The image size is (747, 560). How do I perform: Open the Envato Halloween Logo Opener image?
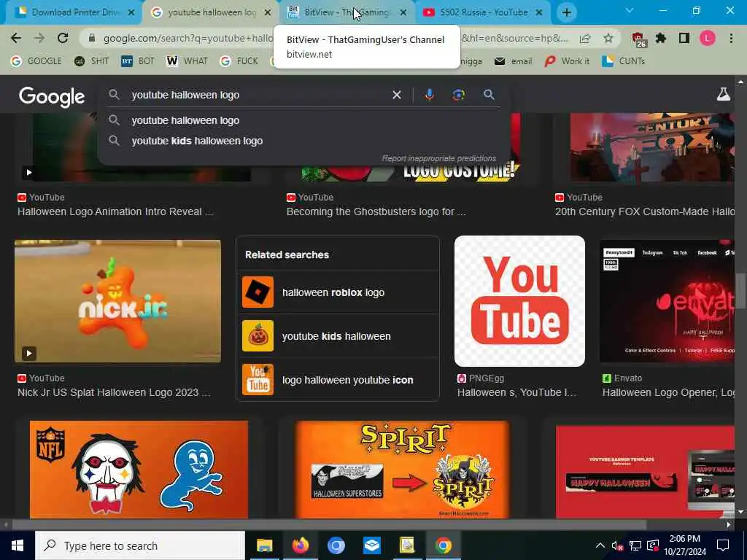coord(667,301)
